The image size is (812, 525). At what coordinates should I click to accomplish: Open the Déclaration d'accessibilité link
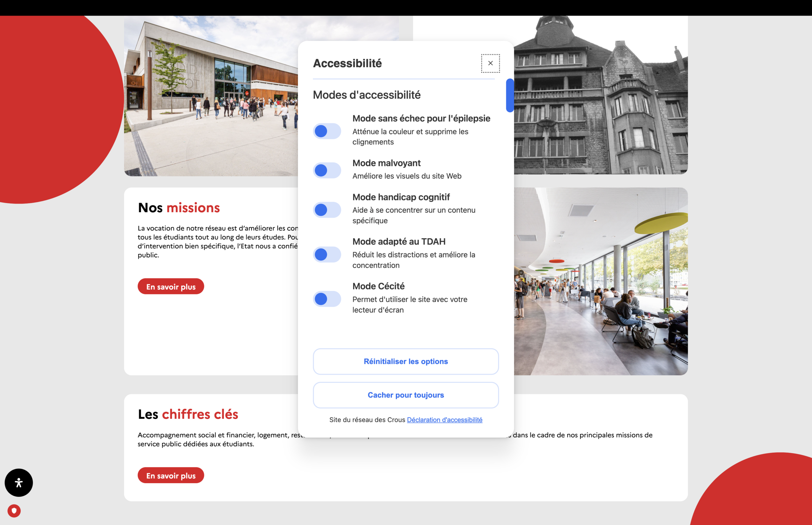point(444,420)
